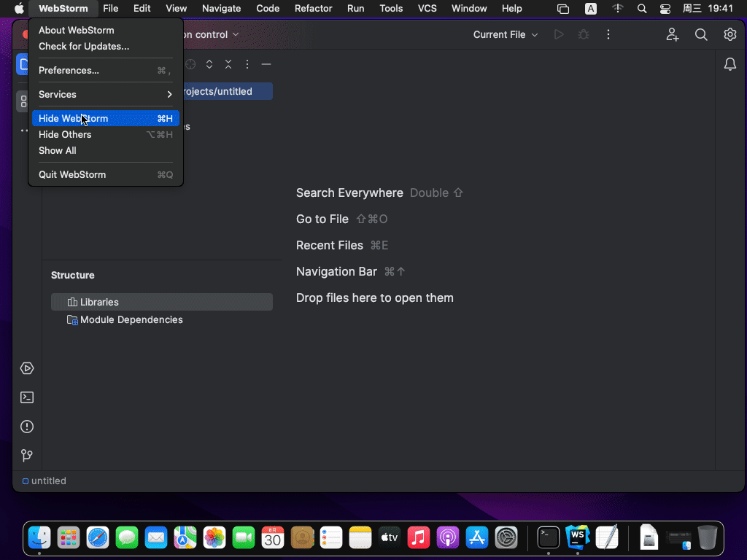This screenshot has height=560, width=747.
Task: Open Preferences from the WebStorm menu
Action: click(x=105, y=71)
